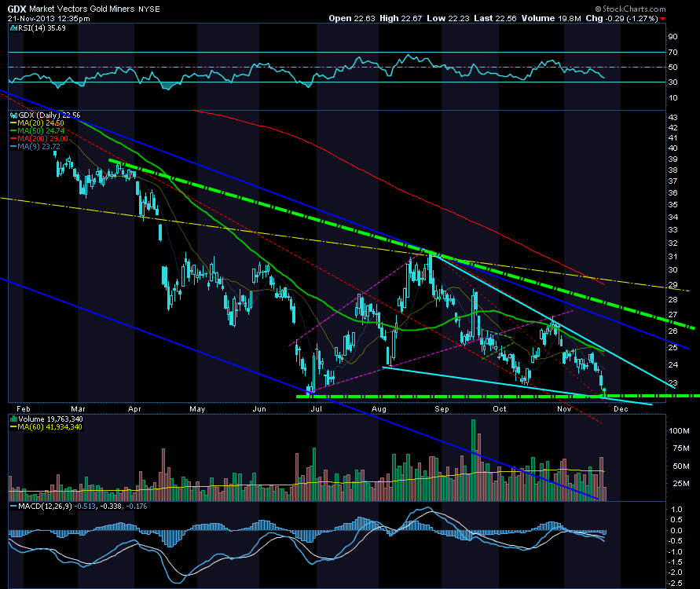
Task: Click the 'Volume 19.8M' header value
Action: (x=552, y=18)
